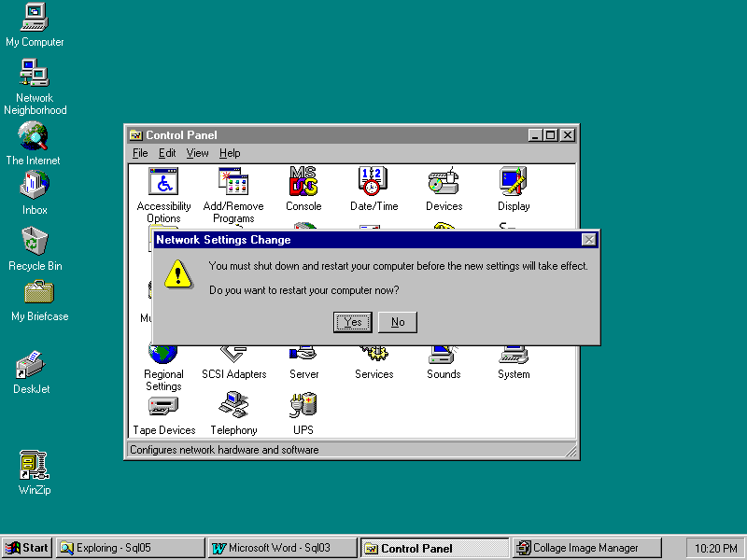Open the Date/Time applet
Viewport: 747px width, 560px height.
coord(373,182)
